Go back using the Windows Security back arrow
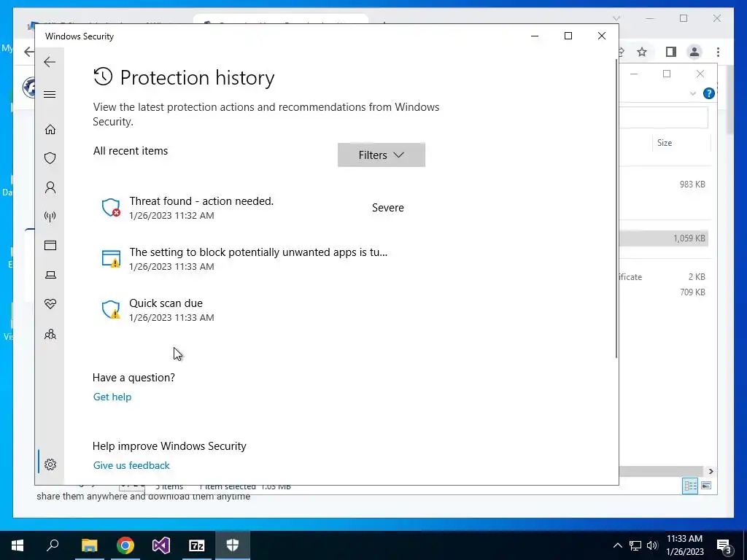 [x=50, y=62]
